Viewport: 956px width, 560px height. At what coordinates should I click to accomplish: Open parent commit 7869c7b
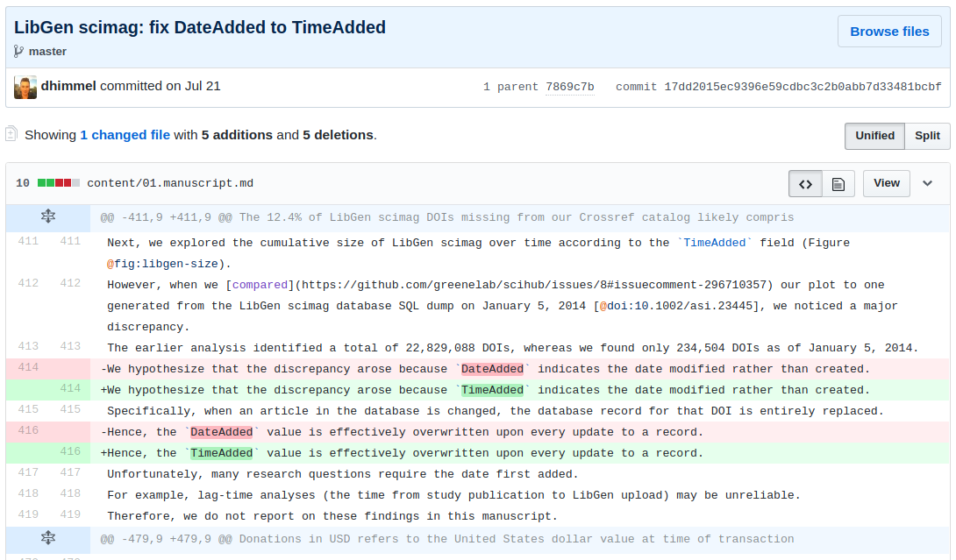[x=569, y=87]
